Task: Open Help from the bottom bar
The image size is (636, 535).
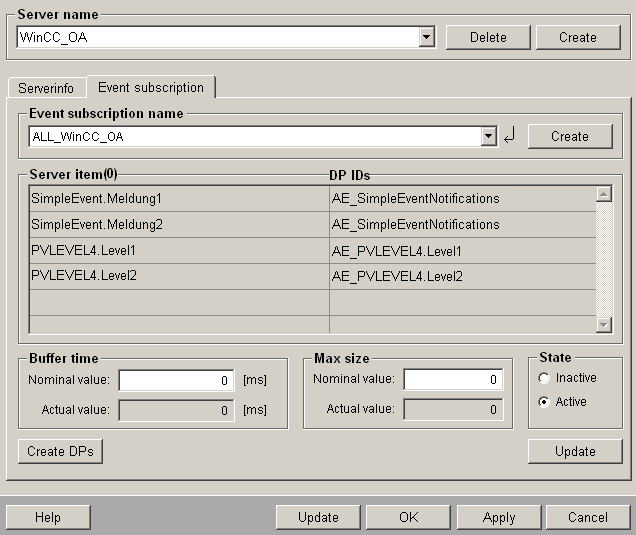Action: [x=47, y=517]
